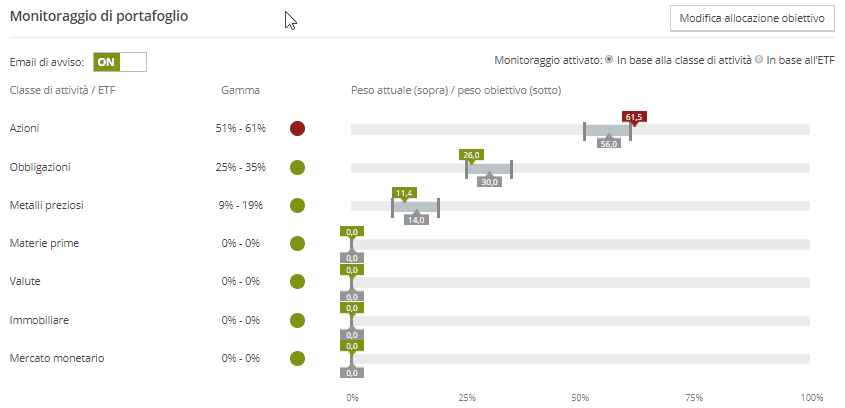Click the green status dot for Valute
Screen dimensions: 845x408
tap(297, 281)
